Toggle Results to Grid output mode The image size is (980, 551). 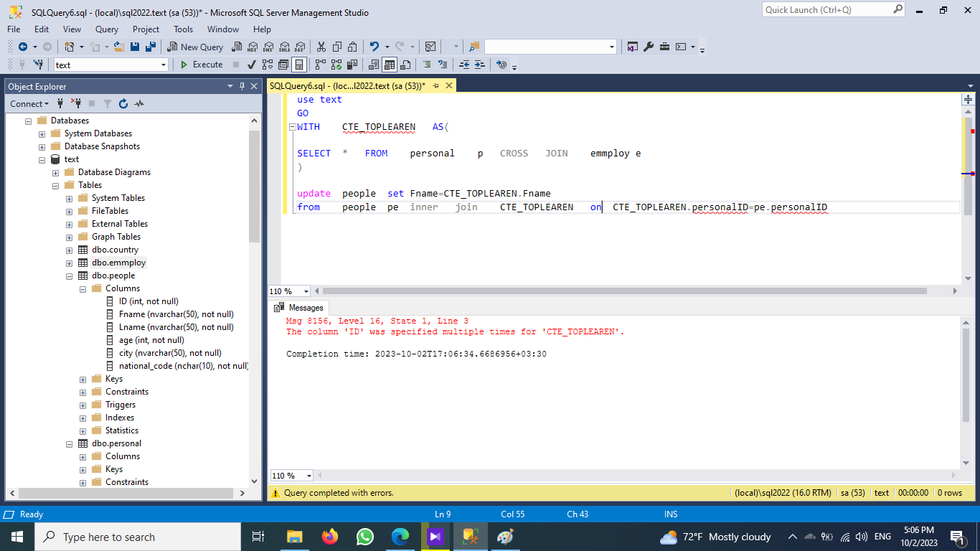coord(390,65)
